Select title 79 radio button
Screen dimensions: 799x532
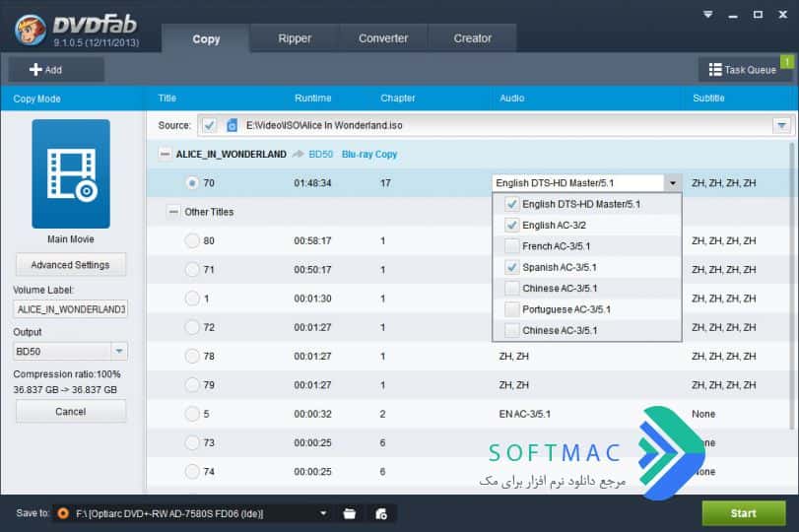coord(192,385)
